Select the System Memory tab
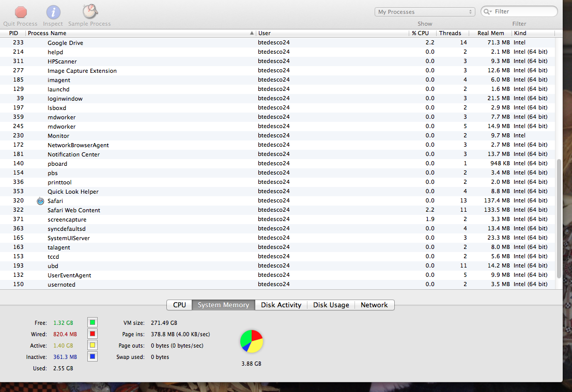The width and height of the screenshot is (572, 392). pos(223,305)
